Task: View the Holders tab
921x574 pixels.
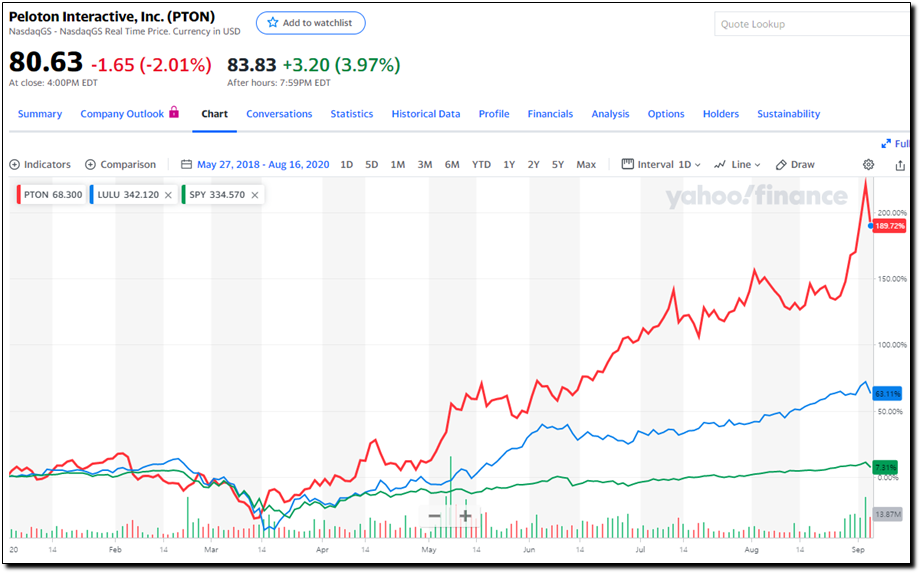Action: (721, 114)
